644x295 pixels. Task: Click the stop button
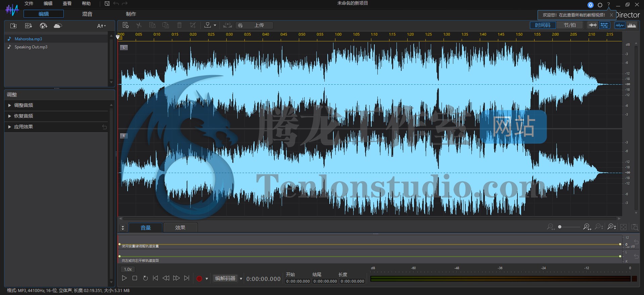pos(135,278)
